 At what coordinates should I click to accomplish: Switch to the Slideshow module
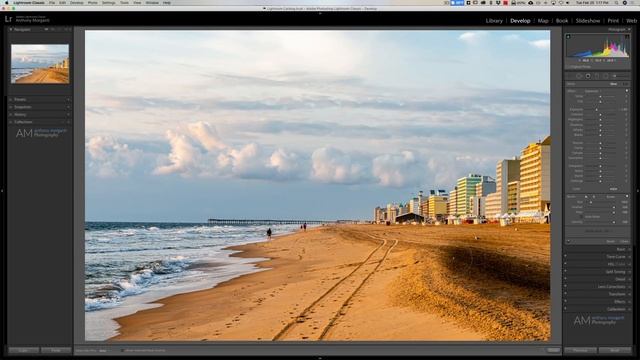click(588, 21)
